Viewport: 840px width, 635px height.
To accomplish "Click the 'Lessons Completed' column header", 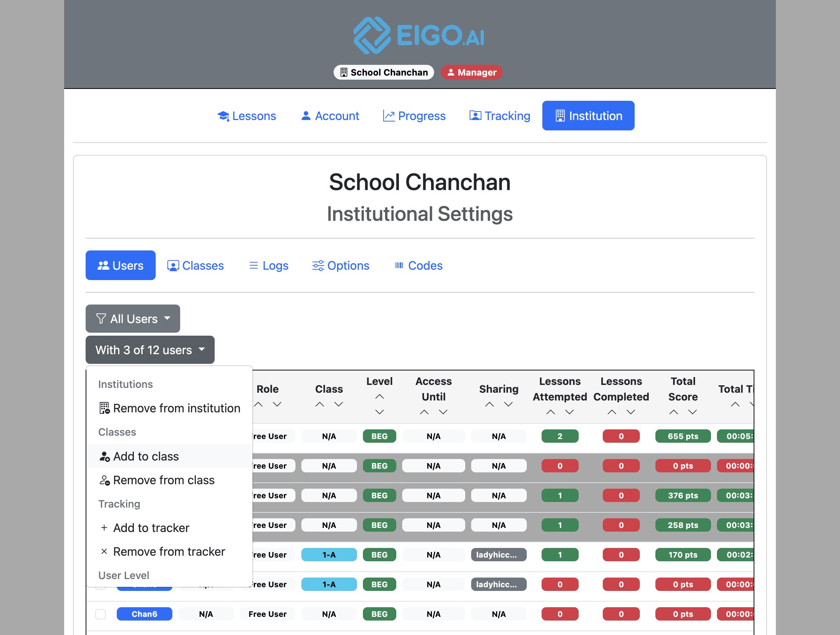I will (x=621, y=389).
